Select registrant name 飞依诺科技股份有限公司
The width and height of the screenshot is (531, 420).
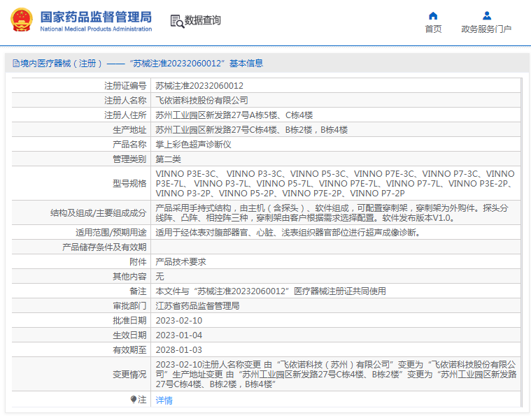pos(201,101)
